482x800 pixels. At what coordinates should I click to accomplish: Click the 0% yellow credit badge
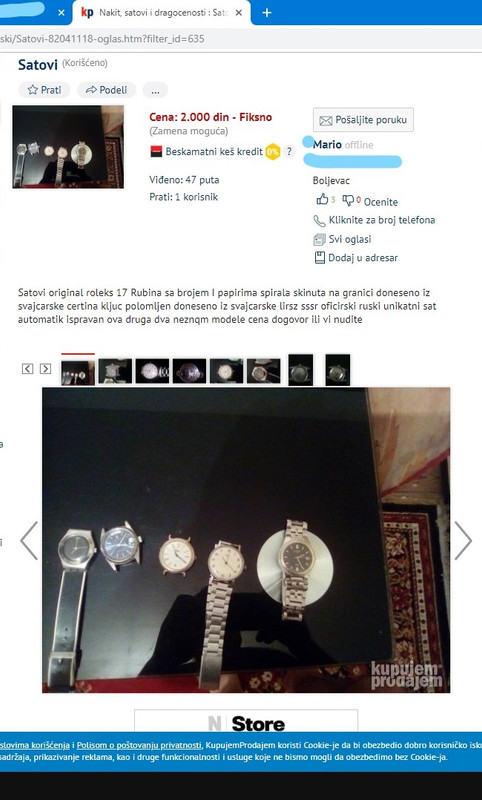273,152
